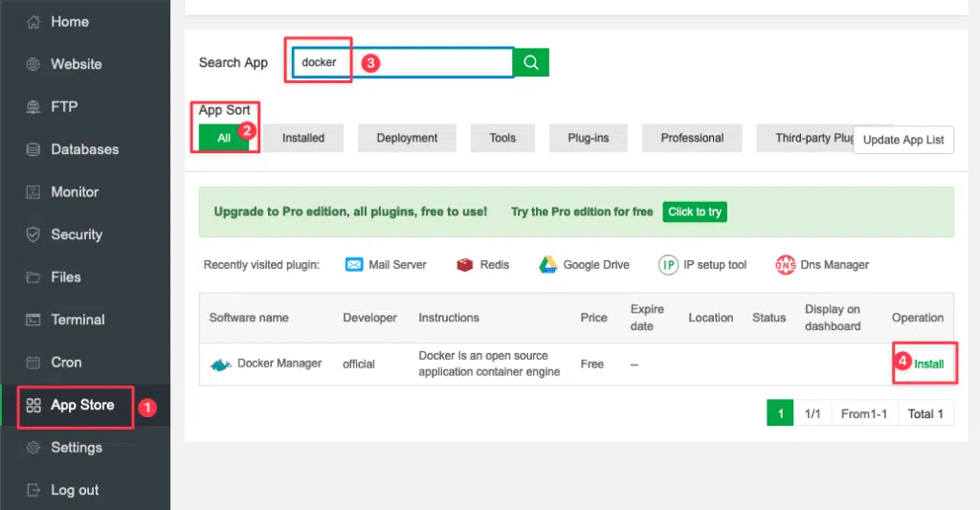Click page 1 pagination button
Image resolution: width=980 pixels, height=510 pixels.
[x=780, y=413]
